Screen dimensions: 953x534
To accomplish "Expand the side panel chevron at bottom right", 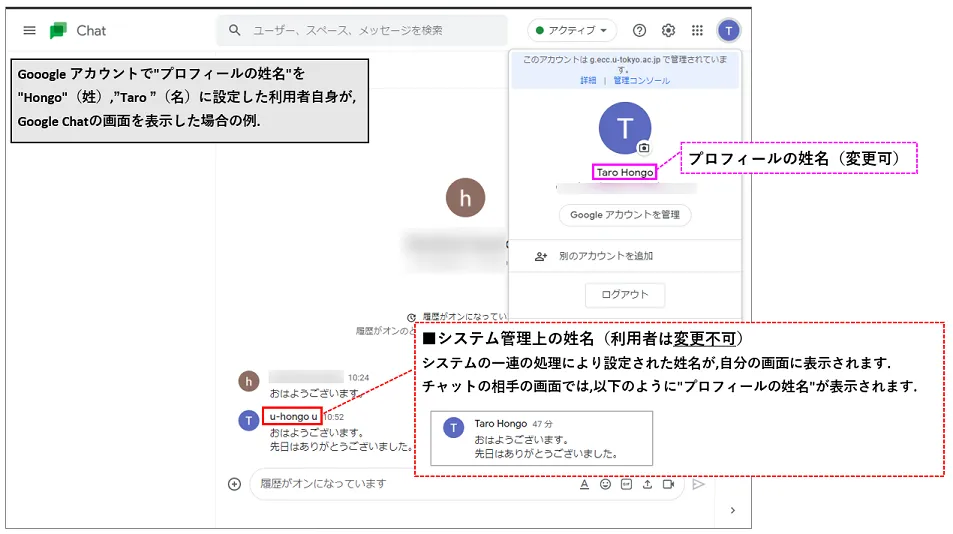I will pyautogui.click(x=732, y=510).
